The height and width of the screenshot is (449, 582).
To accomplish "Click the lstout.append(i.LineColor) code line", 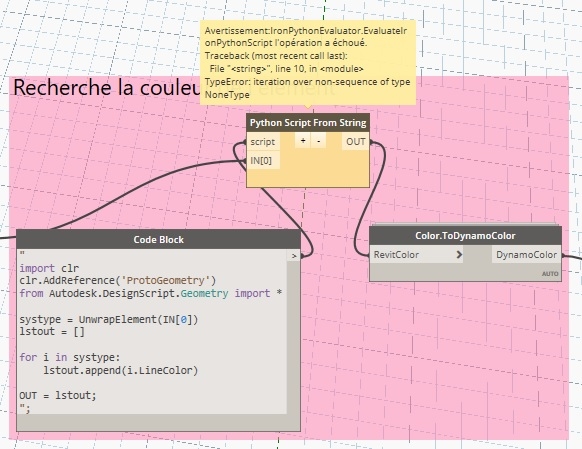I will pyautogui.click(x=121, y=370).
